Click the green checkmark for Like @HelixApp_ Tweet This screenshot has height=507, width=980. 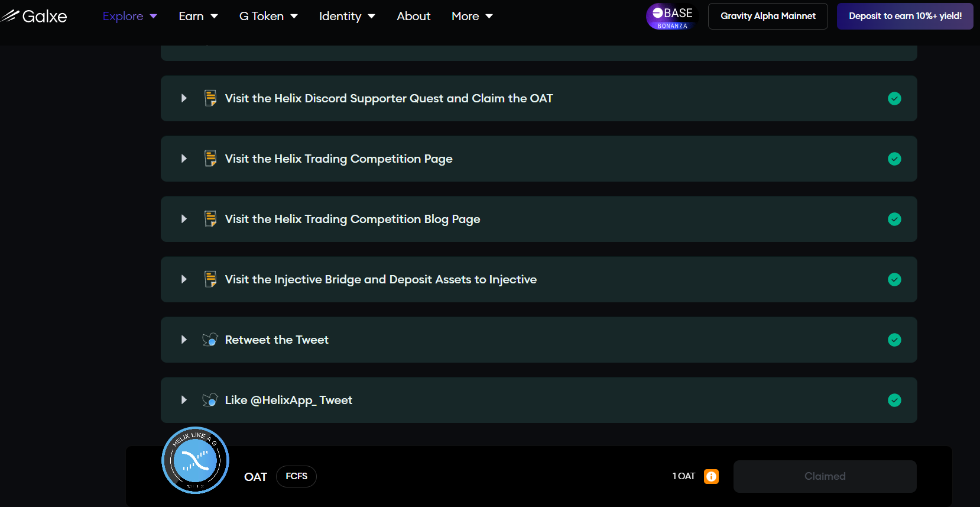point(894,400)
